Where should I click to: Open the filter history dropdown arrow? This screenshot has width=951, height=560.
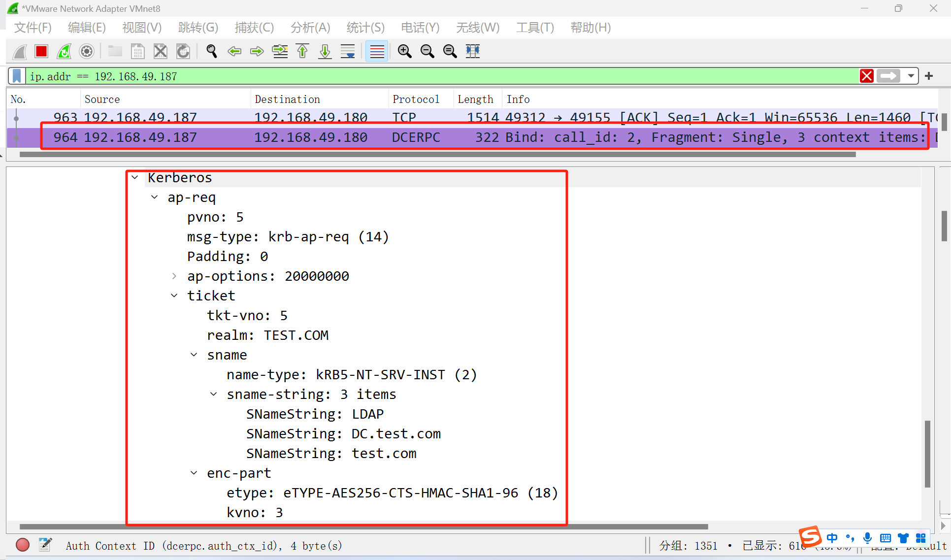point(911,76)
